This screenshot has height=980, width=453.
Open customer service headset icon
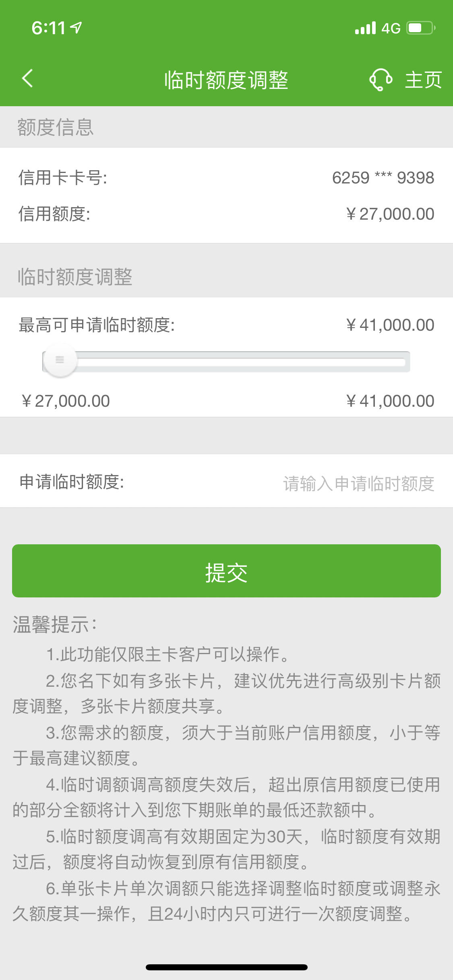pos(381,79)
